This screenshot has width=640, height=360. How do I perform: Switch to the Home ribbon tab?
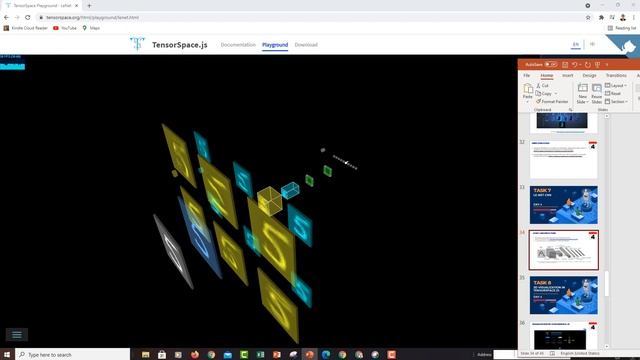pyautogui.click(x=547, y=76)
